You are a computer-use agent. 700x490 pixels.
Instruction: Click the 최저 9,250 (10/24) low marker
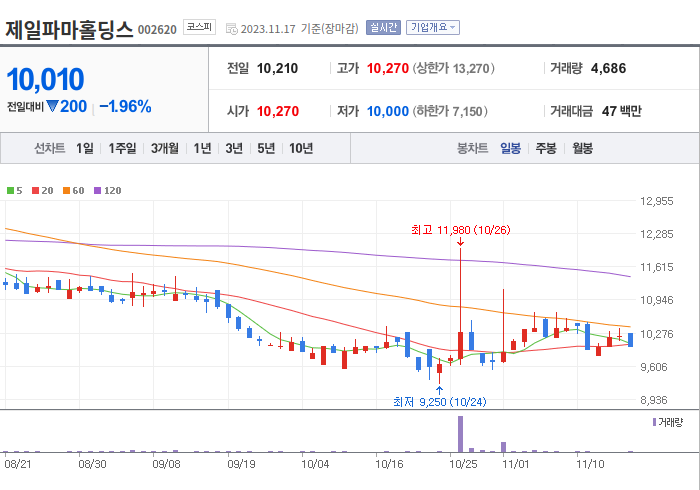[440, 402]
